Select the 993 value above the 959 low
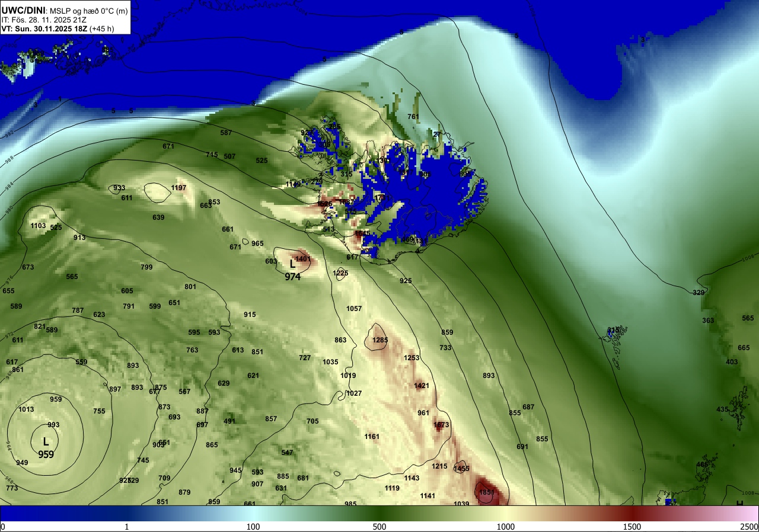This screenshot has height=532, width=759. point(53,425)
